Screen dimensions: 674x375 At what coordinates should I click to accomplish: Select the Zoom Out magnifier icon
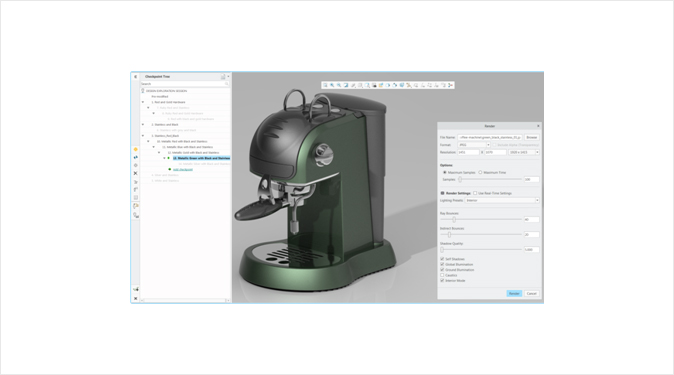(339, 85)
